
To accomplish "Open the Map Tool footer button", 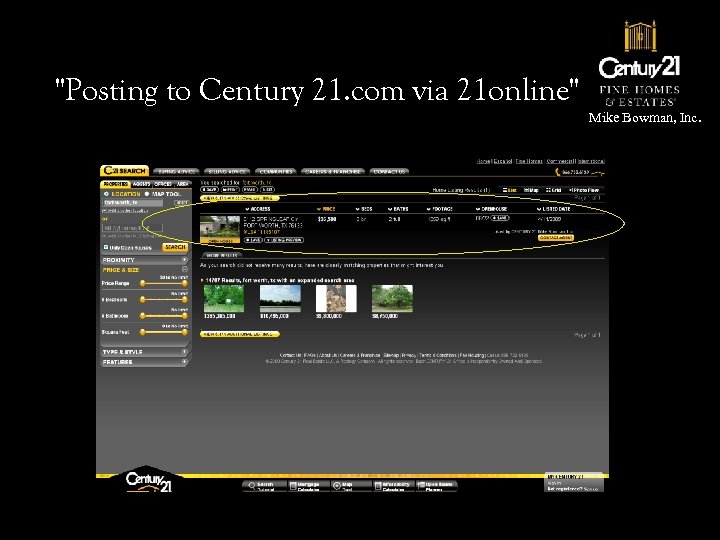I will pyautogui.click(x=351, y=487).
